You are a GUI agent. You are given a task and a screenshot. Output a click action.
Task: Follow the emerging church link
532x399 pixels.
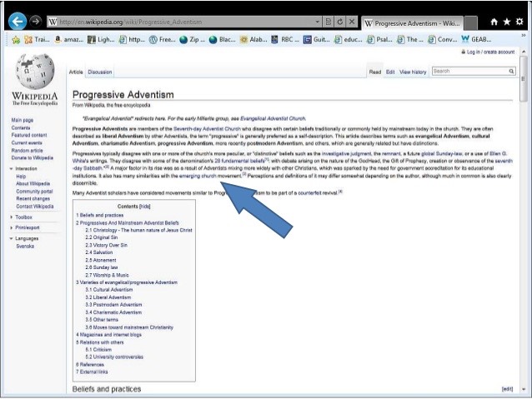click(x=198, y=176)
